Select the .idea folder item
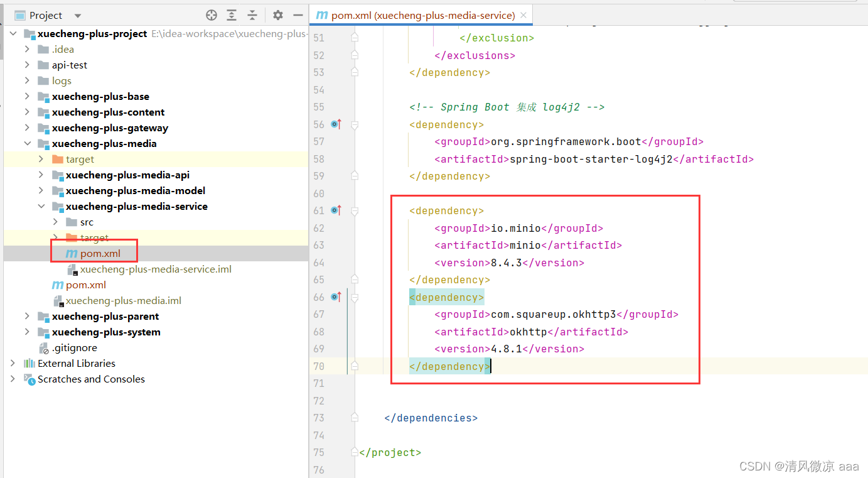868x478 pixels. 63,49
